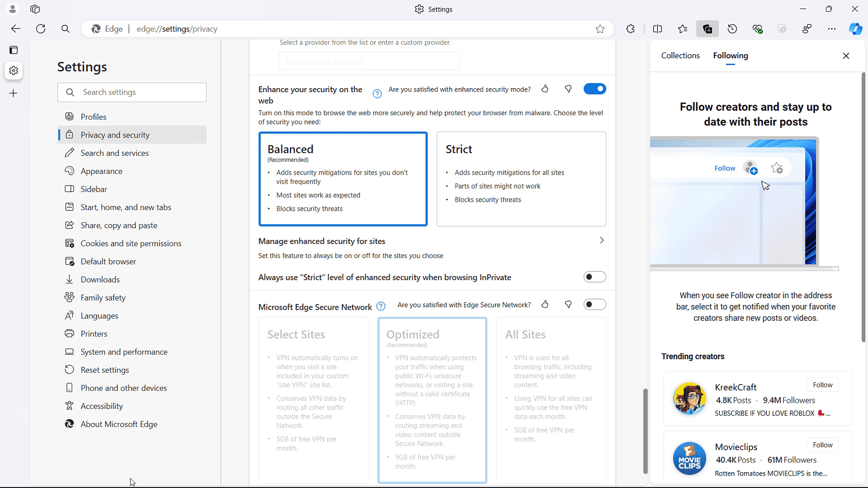868x488 pixels.
Task: Give thumbs down for Edge Secure Network
Action: click(x=568, y=304)
